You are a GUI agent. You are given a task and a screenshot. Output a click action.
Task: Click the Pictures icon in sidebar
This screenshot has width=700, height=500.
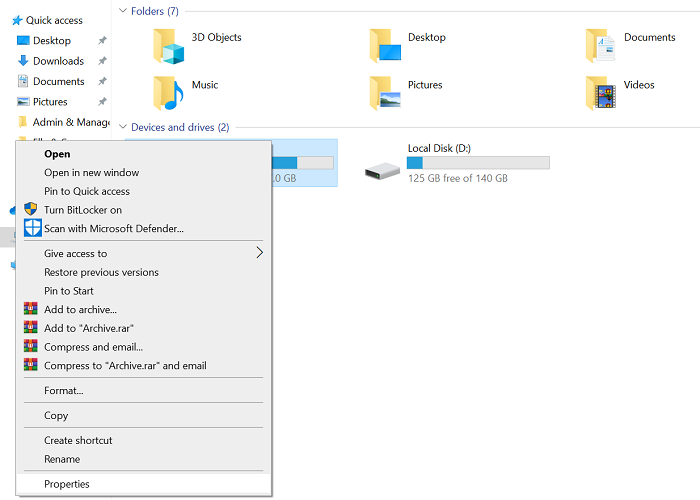(x=23, y=102)
